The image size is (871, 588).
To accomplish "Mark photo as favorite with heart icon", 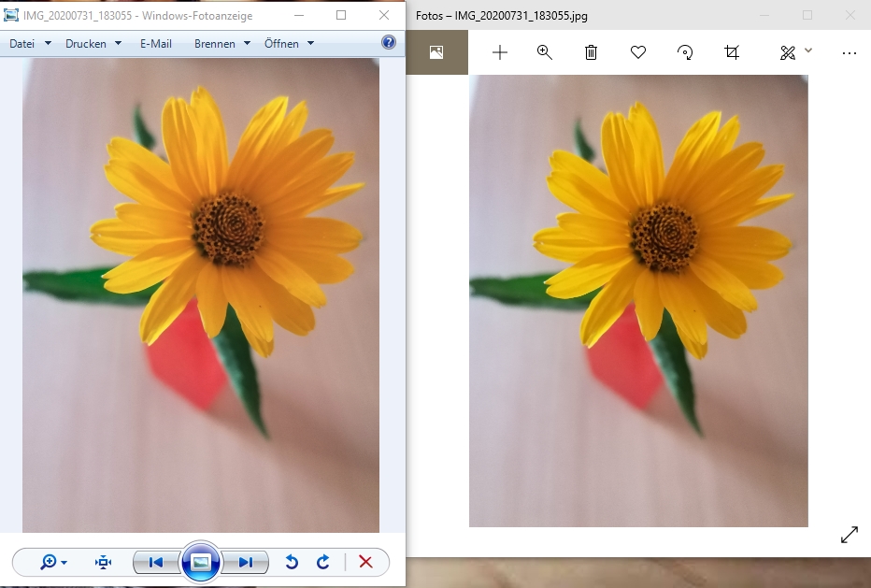I will point(638,52).
